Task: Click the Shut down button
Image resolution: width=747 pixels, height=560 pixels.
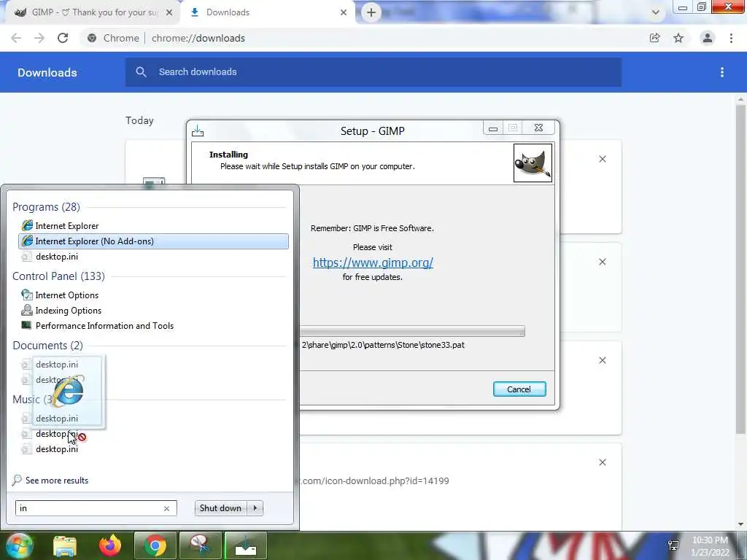Action: tap(221, 508)
